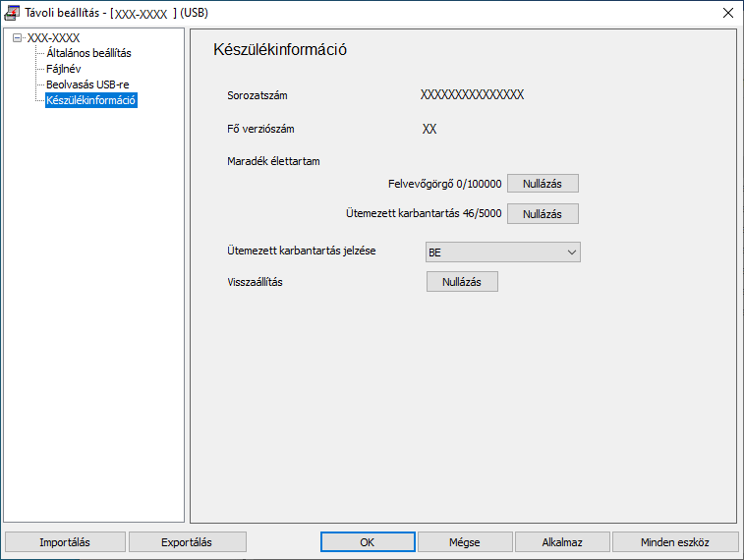This screenshot has width=744, height=560.
Task: Reset the Ütemezett karbantartás 46/5000 counter
Action: click(x=543, y=213)
